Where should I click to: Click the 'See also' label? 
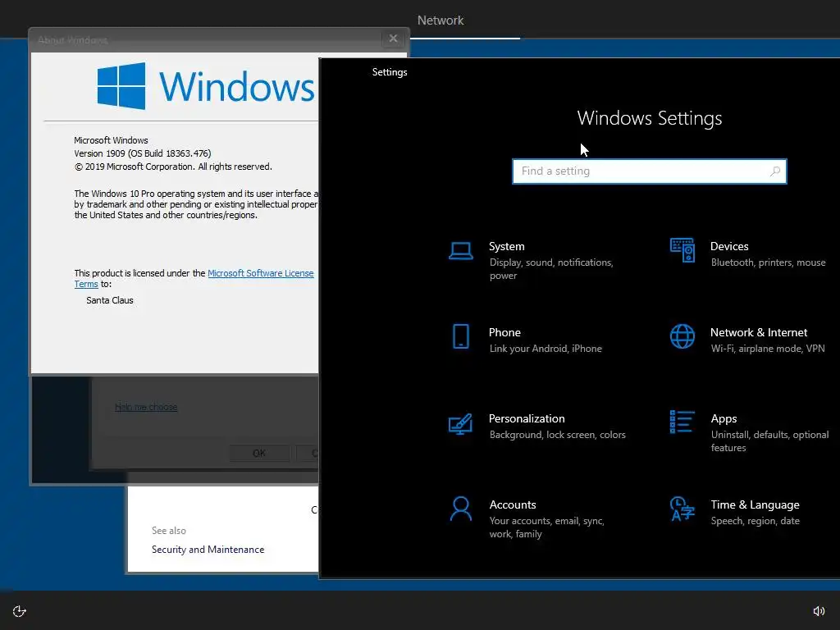pyautogui.click(x=169, y=531)
